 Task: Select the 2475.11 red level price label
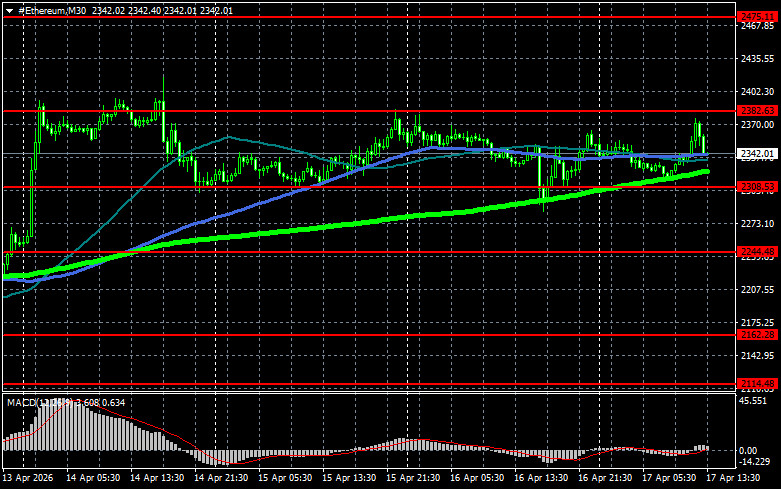[x=758, y=17]
